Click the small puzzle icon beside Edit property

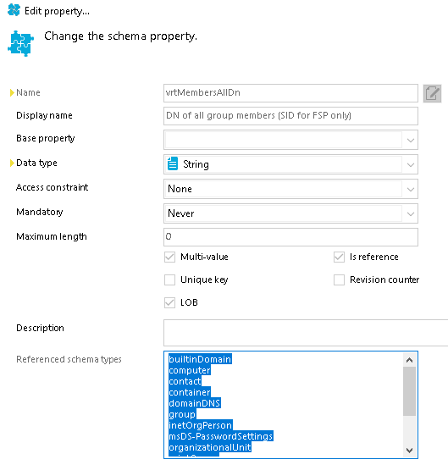pos(14,10)
